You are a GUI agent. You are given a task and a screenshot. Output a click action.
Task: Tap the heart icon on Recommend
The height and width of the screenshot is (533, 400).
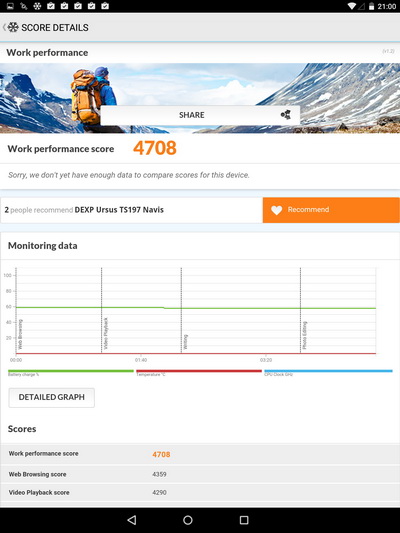tap(277, 210)
